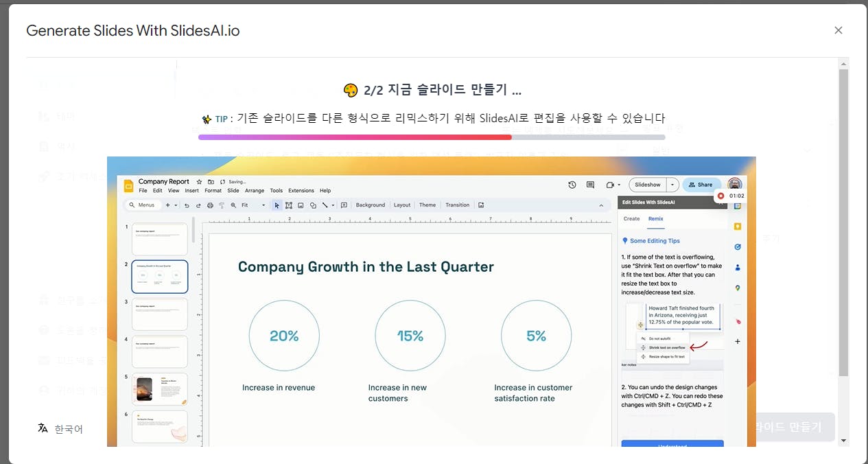
Task: Open the Insert menu in the demo
Action: click(x=191, y=191)
